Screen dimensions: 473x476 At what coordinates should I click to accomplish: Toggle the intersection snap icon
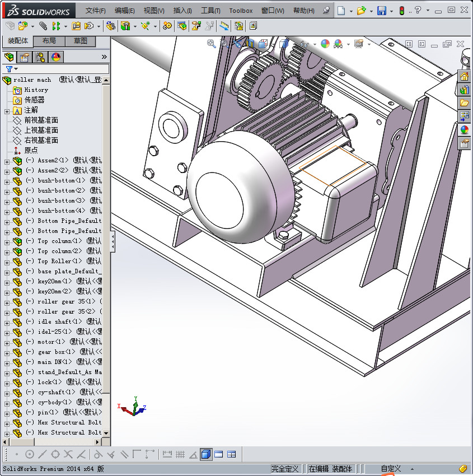(68, 455)
